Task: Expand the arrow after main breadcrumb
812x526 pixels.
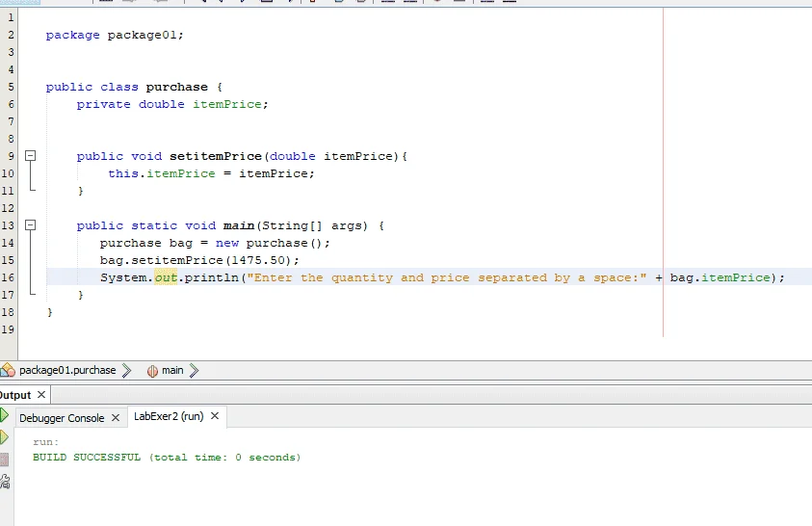Action: (x=194, y=370)
